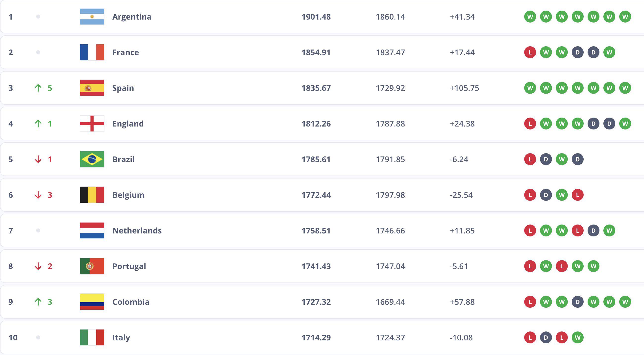This screenshot has width=644, height=355.
Task: Click the Spain flag icon
Action: (x=92, y=88)
